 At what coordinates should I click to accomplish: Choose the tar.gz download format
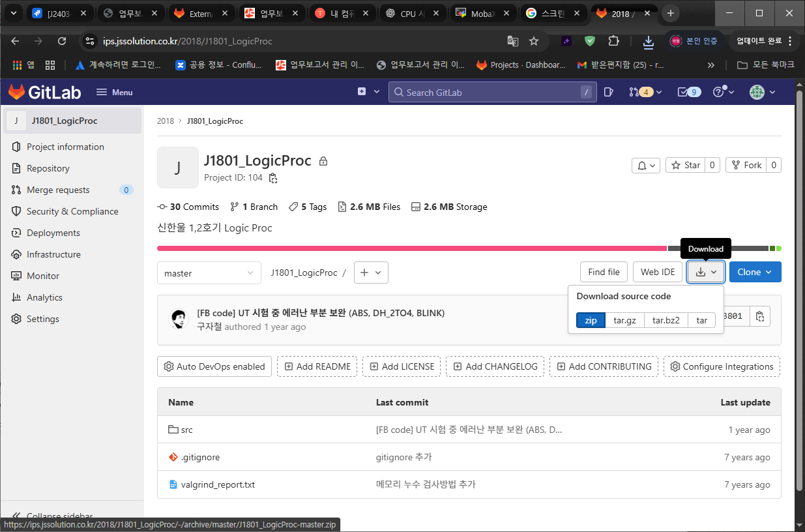point(624,320)
